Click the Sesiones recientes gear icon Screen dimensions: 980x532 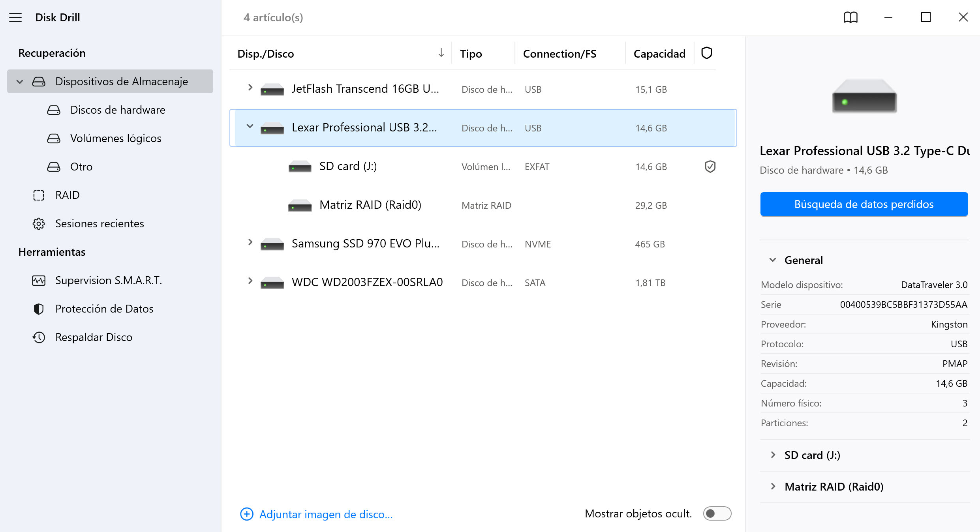39,223
